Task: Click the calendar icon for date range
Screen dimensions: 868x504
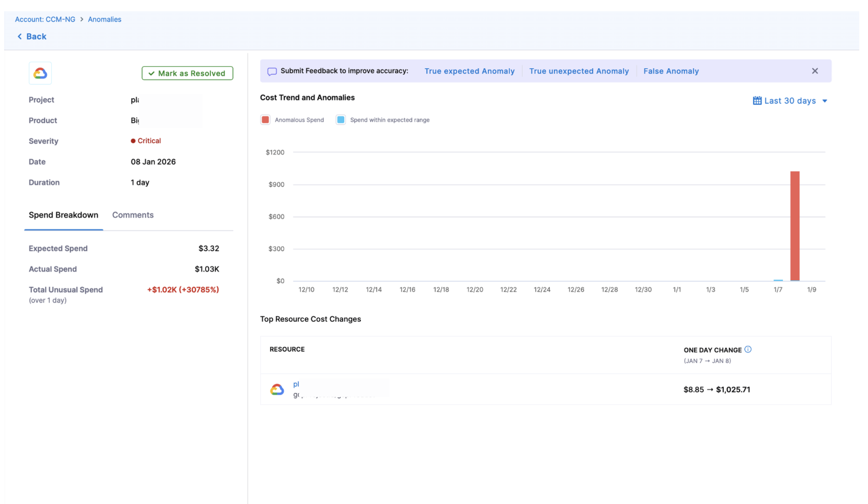Action: coord(757,101)
